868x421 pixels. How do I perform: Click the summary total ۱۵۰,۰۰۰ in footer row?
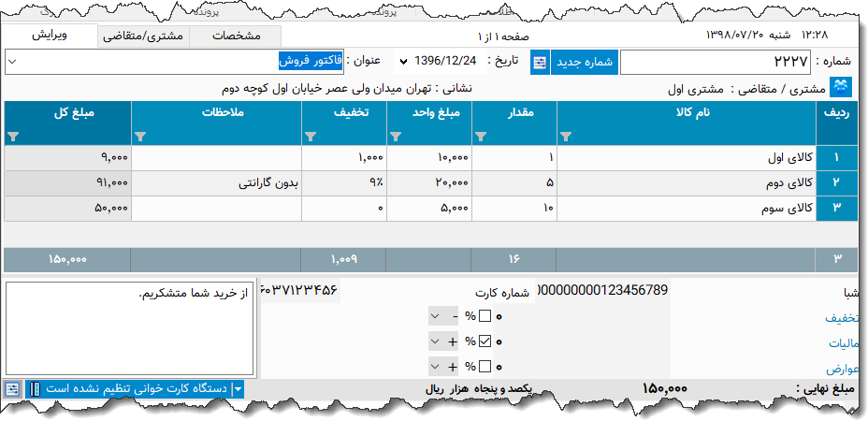(67, 259)
